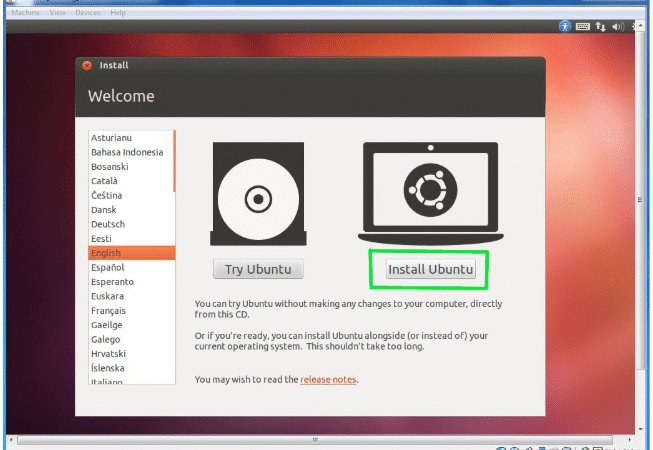Click the Install Ubuntu button
Image resolution: width=653 pixels, height=450 pixels.
click(x=431, y=269)
